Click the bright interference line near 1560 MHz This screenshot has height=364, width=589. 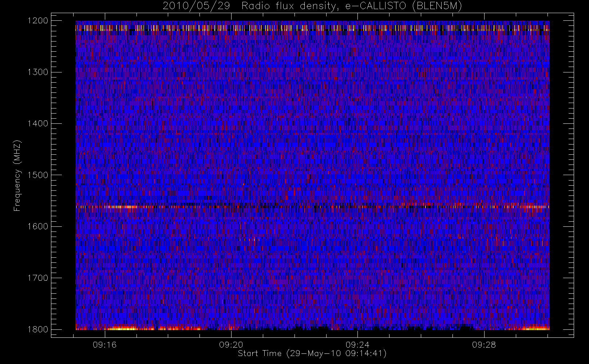point(312,207)
